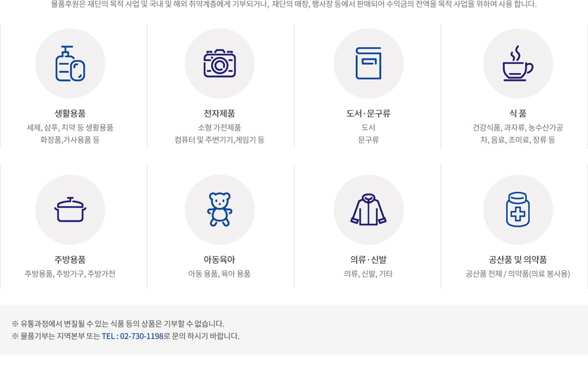The height and width of the screenshot is (365, 588).
Task: Open the 전자제품 category heading
Action: tap(220, 113)
